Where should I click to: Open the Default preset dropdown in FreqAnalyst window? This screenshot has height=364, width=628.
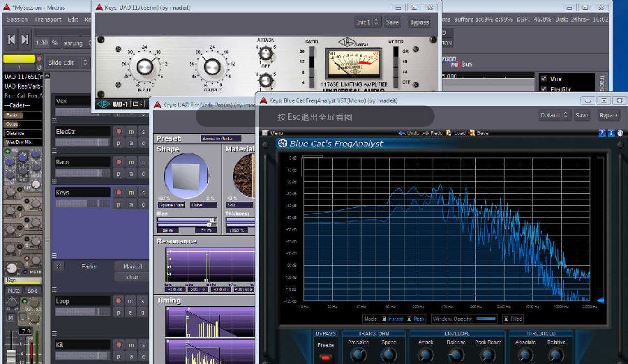pos(554,115)
